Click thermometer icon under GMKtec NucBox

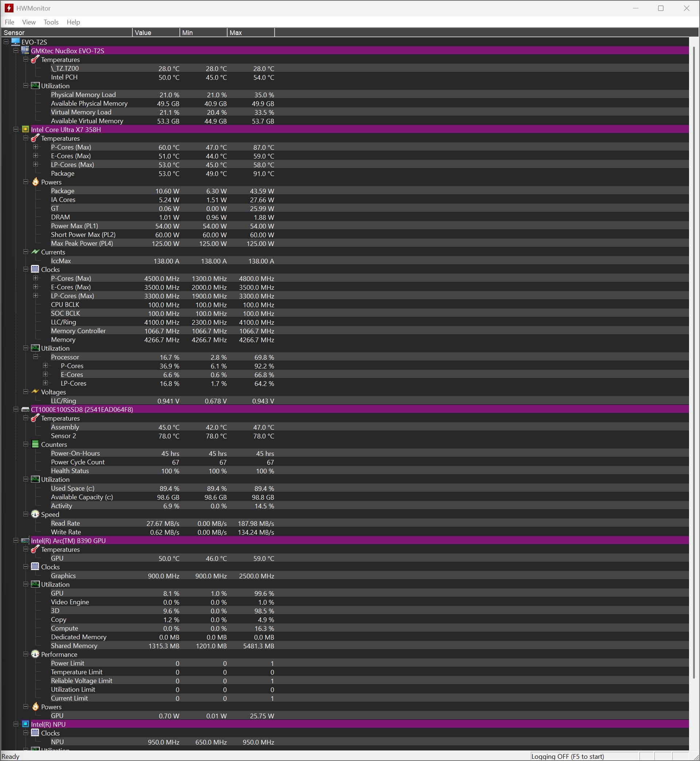point(35,59)
